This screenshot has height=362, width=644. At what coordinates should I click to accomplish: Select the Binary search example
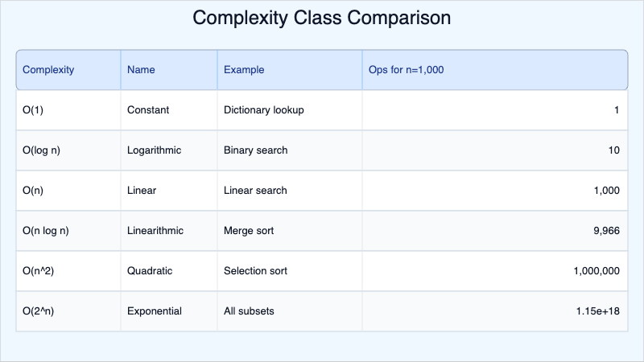click(255, 150)
